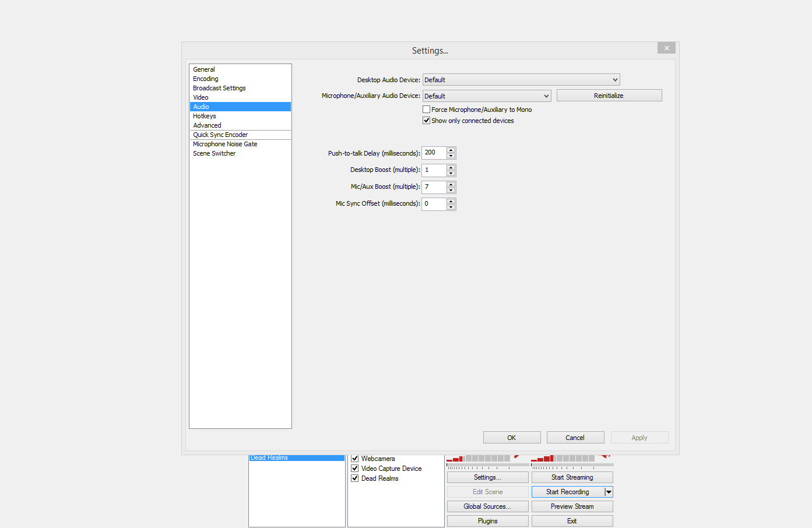This screenshot has width=812, height=528.
Task: Click Preview Stream button
Action: tap(572, 506)
